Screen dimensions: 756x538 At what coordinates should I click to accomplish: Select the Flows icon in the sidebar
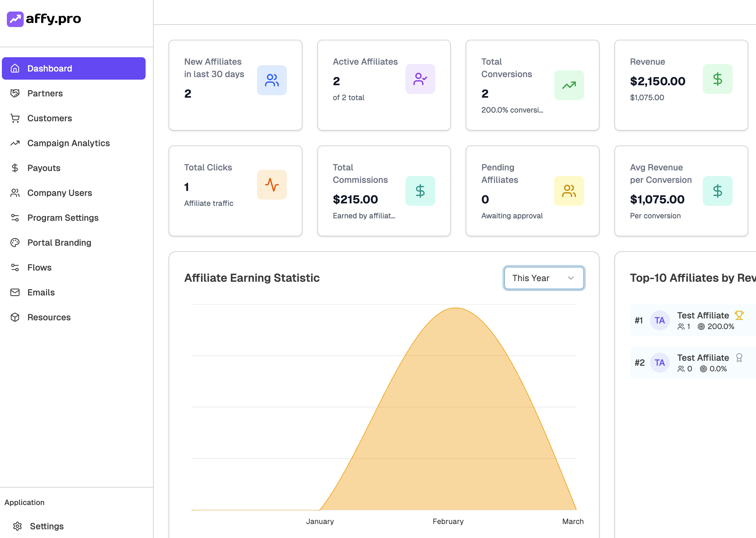point(15,267)
